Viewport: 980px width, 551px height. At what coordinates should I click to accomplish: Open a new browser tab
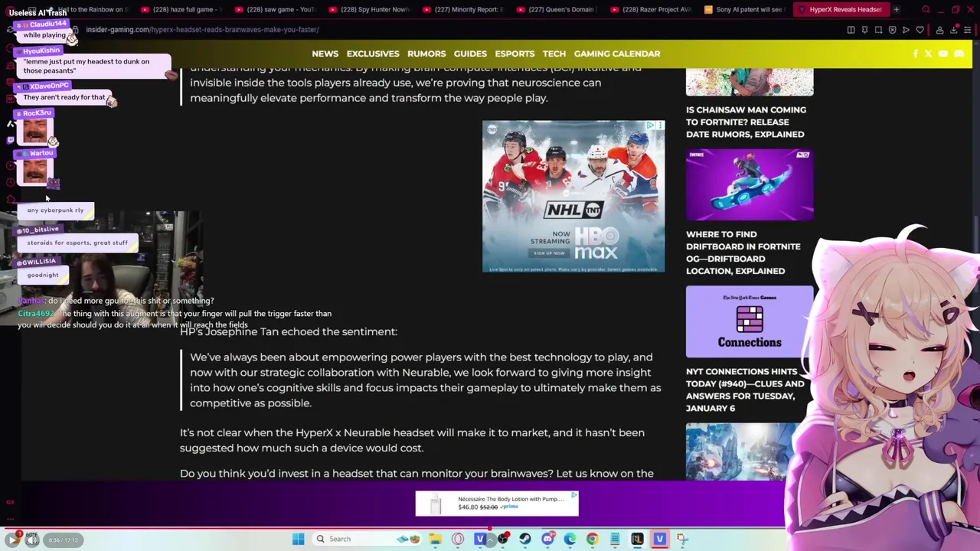tap(896, 9)
